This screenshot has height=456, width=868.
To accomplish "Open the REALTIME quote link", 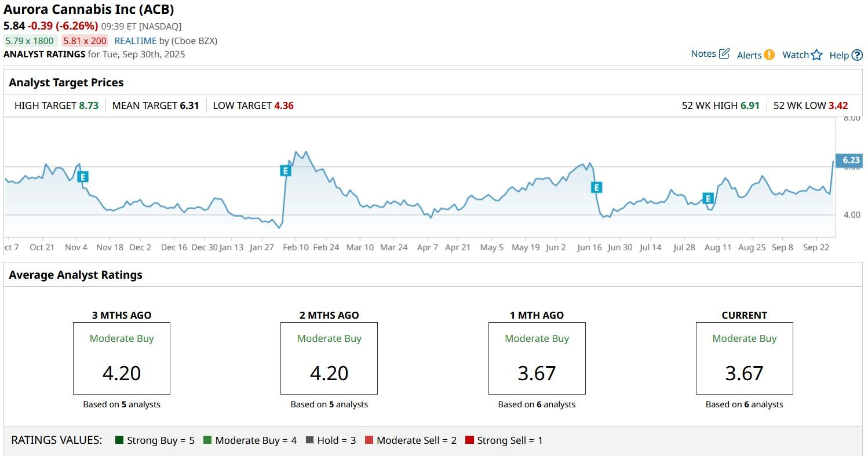I will tap(136, 41).
